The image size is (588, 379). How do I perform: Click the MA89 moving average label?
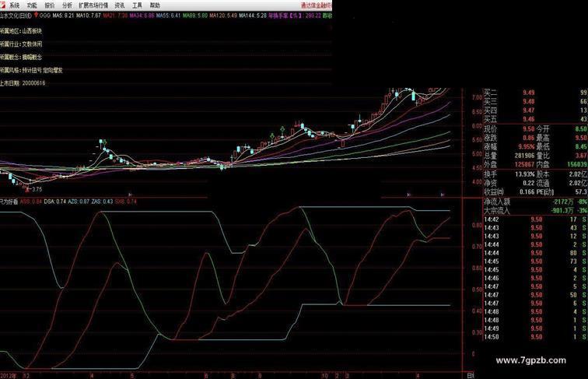click(195, 16)
